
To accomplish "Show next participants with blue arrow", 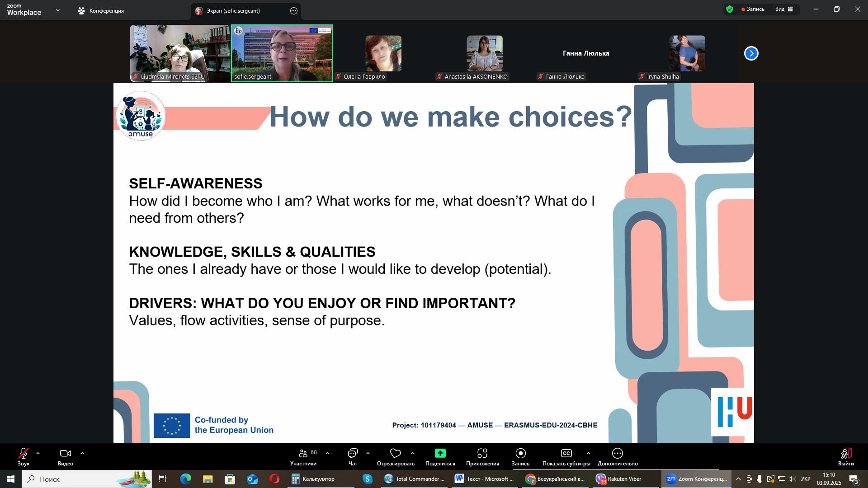I will 751,53.
